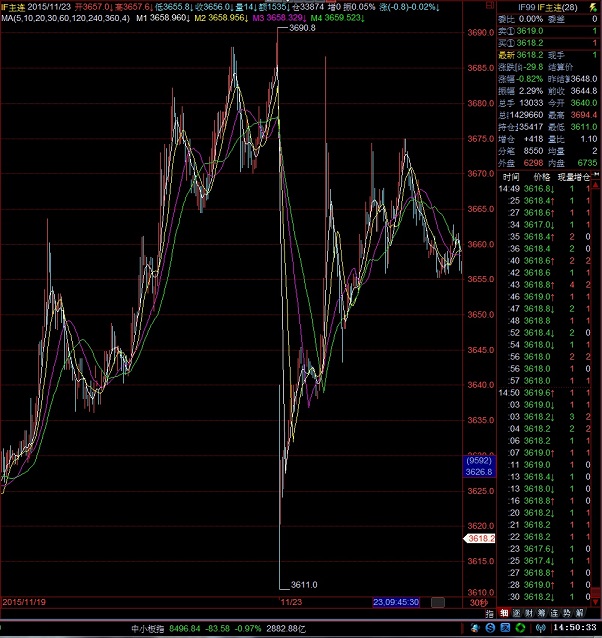Click the 价格 column header
The image size is (602, 638).
(541, 177)
